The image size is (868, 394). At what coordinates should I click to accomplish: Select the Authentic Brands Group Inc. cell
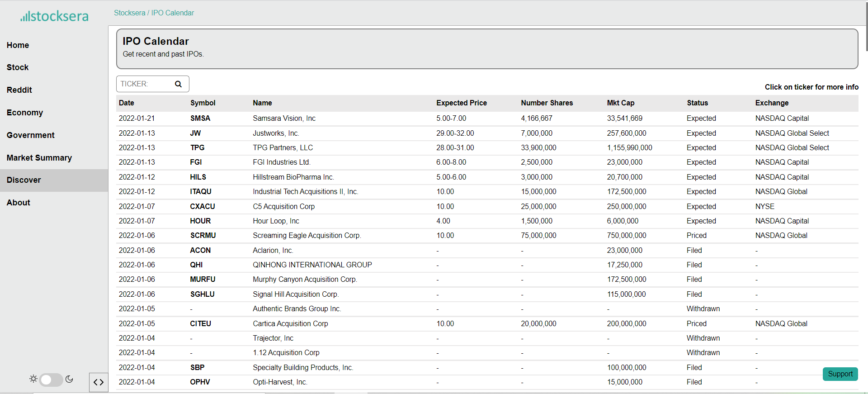[297, 309]
